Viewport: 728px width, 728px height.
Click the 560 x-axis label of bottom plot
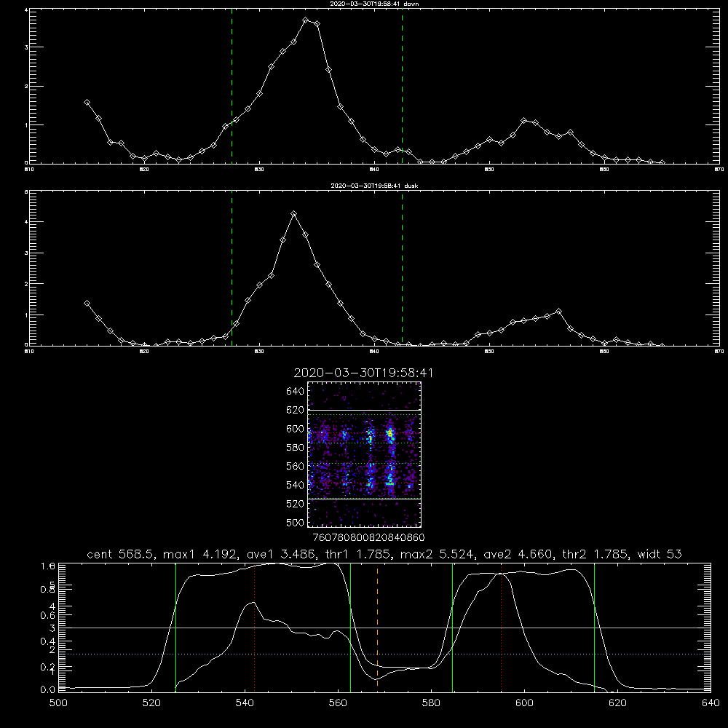(338, 703)
